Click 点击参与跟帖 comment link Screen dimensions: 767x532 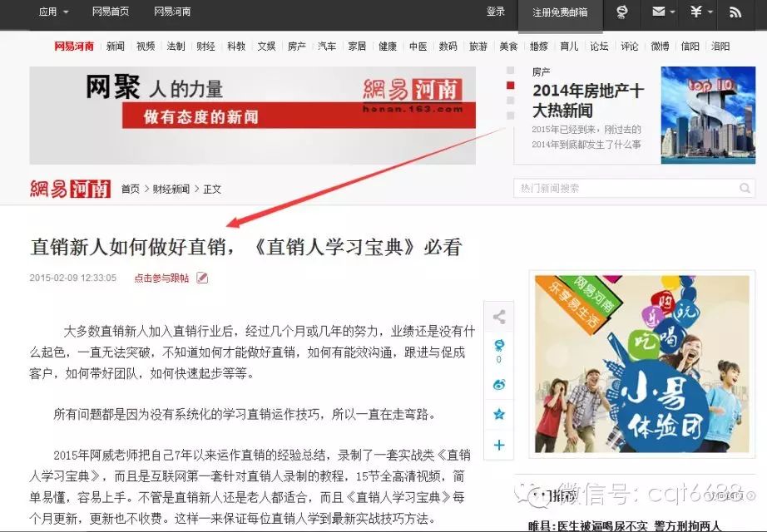coord(161,278)
